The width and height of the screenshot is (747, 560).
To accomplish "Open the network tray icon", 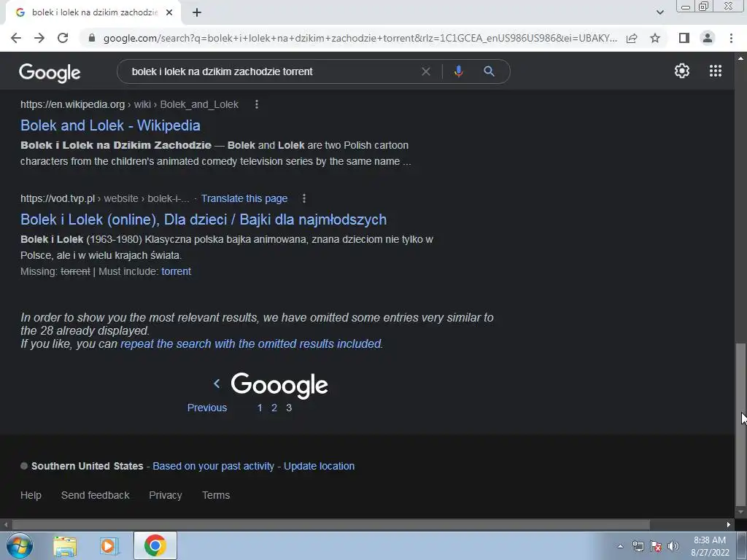I will pos(638,546).
